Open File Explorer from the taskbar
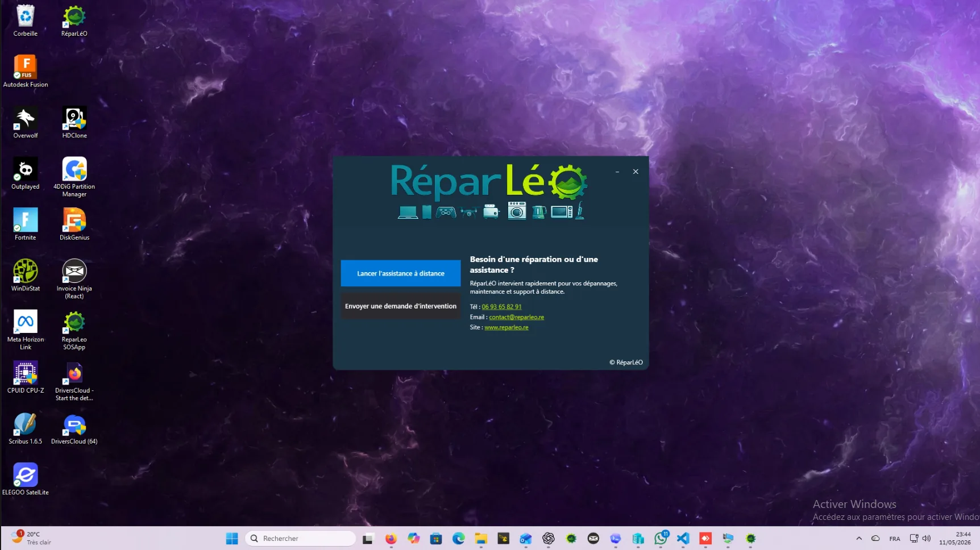980x550 pixels. point(481,539)
